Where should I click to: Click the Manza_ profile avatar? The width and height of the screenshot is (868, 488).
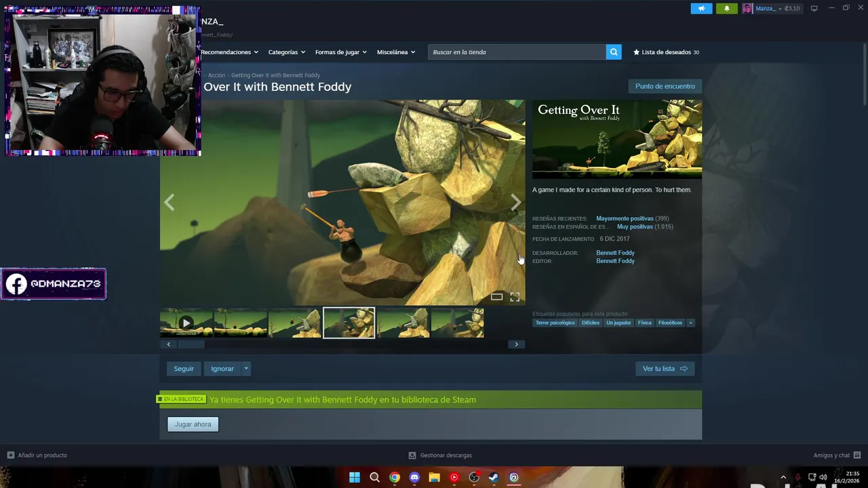pyautogui.click(x=747, y=8)
